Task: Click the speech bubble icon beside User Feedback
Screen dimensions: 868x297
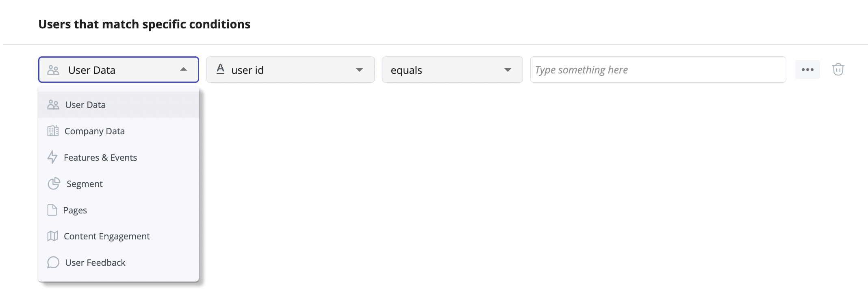Action: pyautogui.click(x=53, y=263)
